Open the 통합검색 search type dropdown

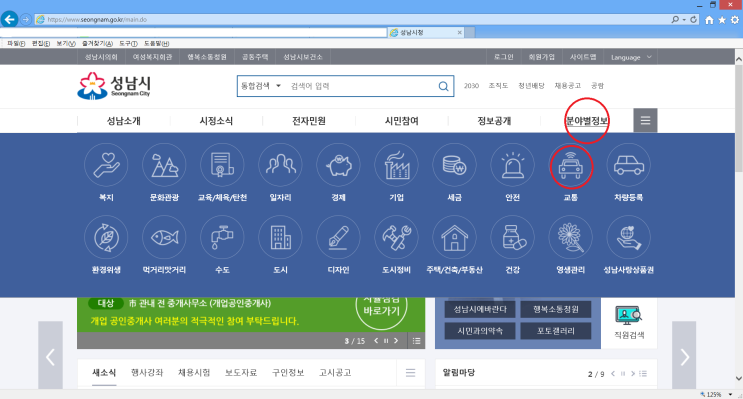(261, 86)
